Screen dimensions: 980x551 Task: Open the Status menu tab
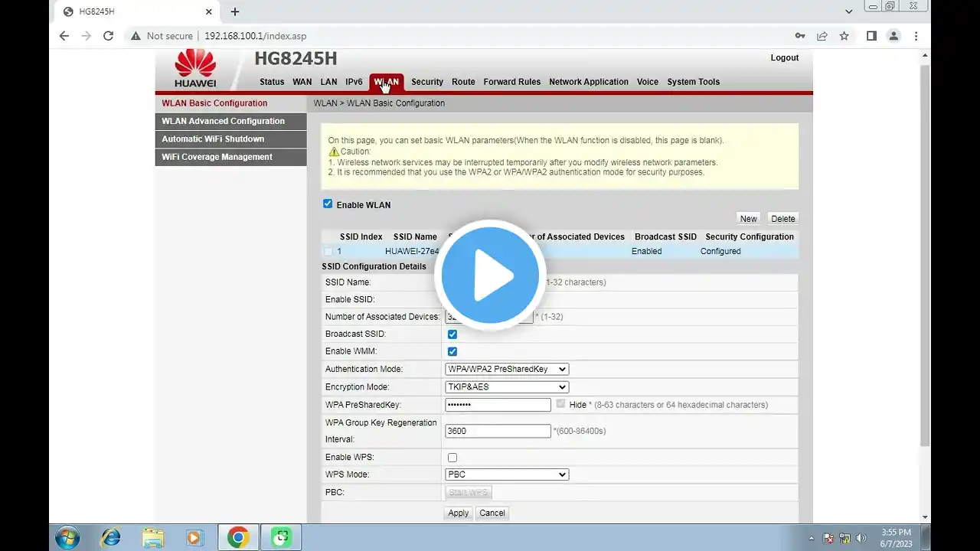pos(272,82)
